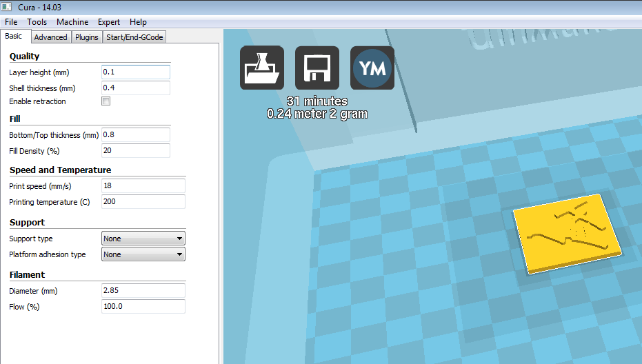The width and height of the screenshot is (642, 364).
Task: Click the Print speed input field
Action: [x=143, y=186]
